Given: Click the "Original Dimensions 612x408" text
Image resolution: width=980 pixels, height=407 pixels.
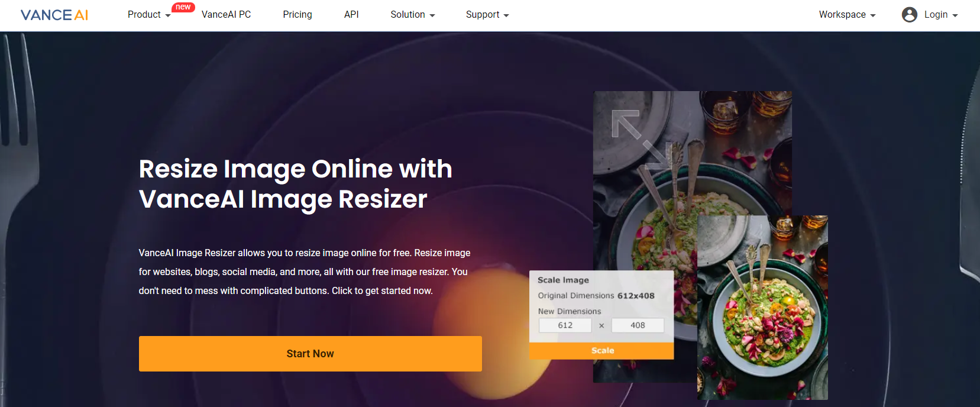Looking at the screenshot, I should click(596, 296).
